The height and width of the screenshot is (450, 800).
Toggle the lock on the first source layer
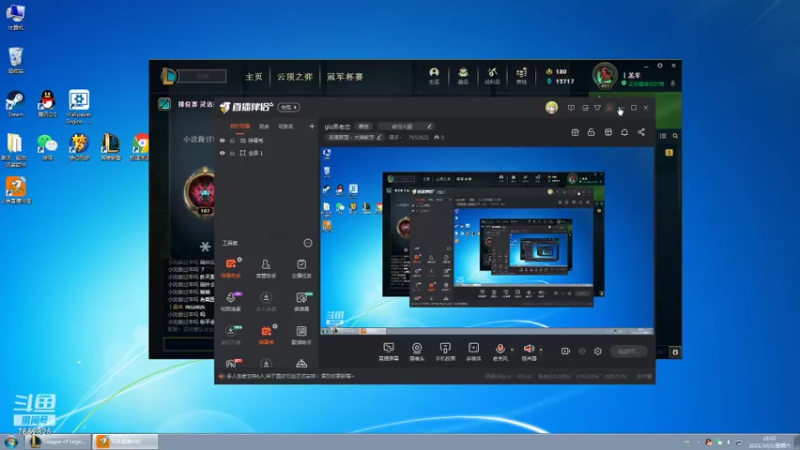point(232,140)
